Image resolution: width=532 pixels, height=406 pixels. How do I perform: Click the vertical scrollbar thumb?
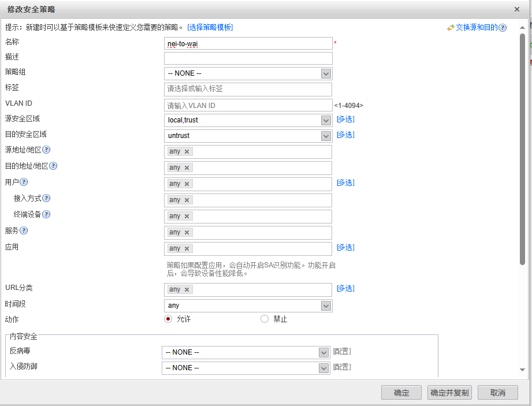pyautogui.click(x=522, y=149)
